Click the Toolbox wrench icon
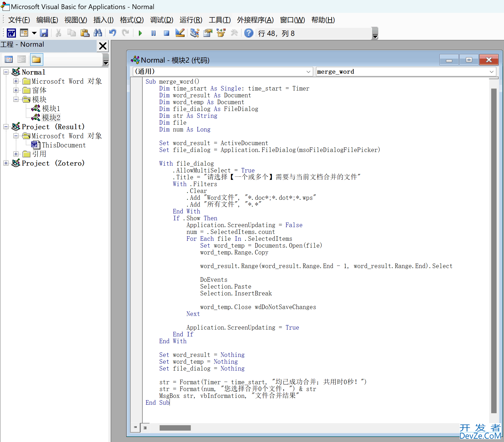Viewport: 504px width, 442px height. [x=234, y=33]
